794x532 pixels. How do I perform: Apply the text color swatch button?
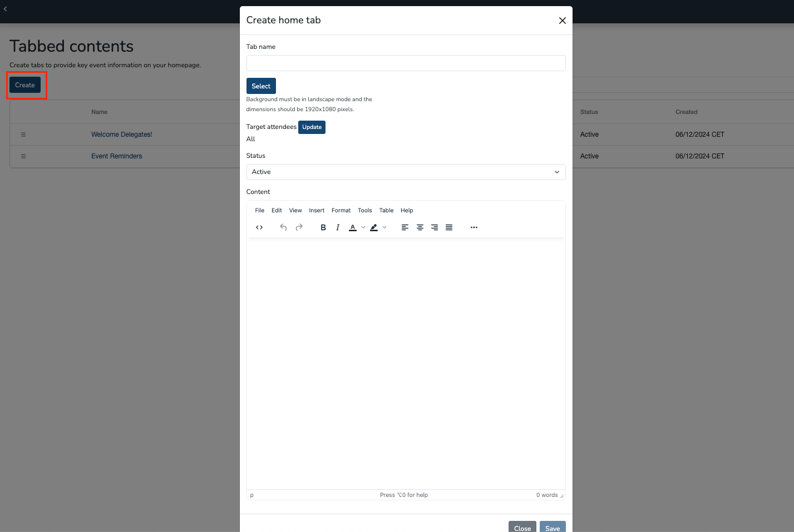(353, 227)
